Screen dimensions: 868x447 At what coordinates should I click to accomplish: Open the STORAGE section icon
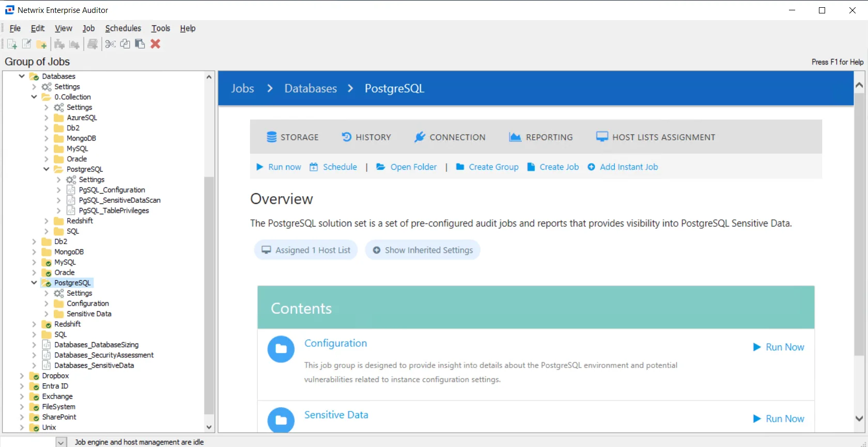click(271, 137)
